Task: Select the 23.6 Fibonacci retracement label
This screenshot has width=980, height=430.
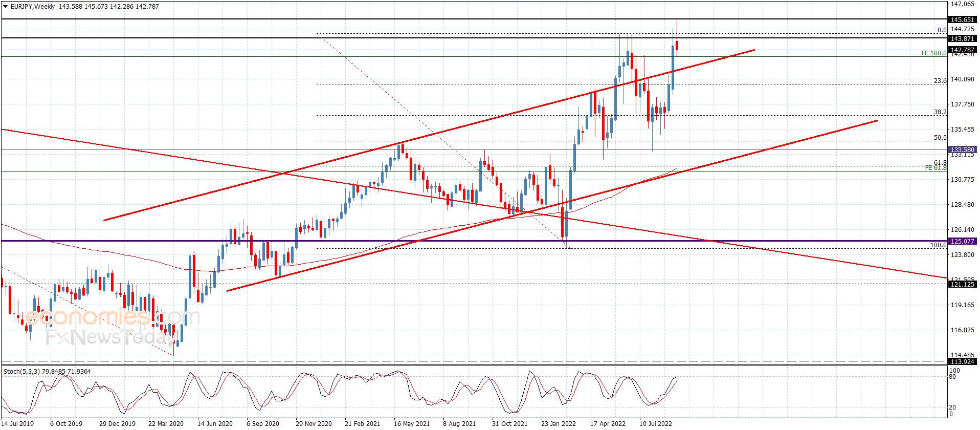Action: 940,81
